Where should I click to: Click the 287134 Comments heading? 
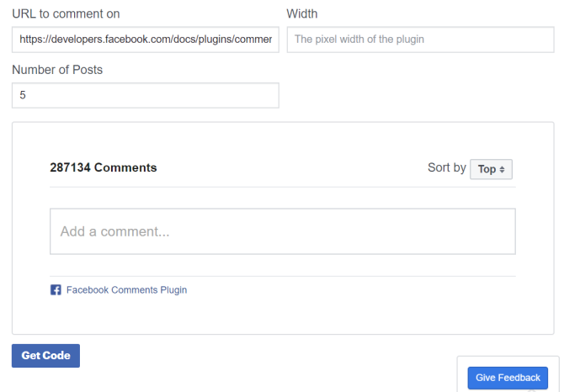point(104,167)
